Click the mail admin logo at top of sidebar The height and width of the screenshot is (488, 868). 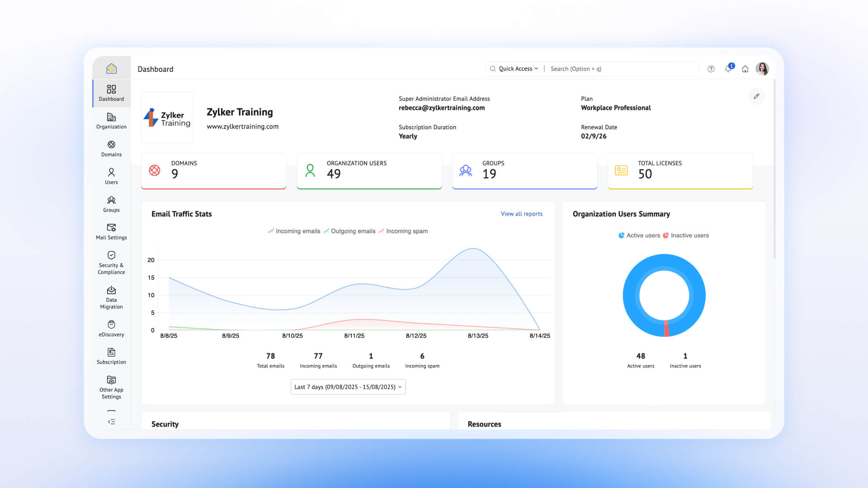pyautogui.click(x=111, y=69)
